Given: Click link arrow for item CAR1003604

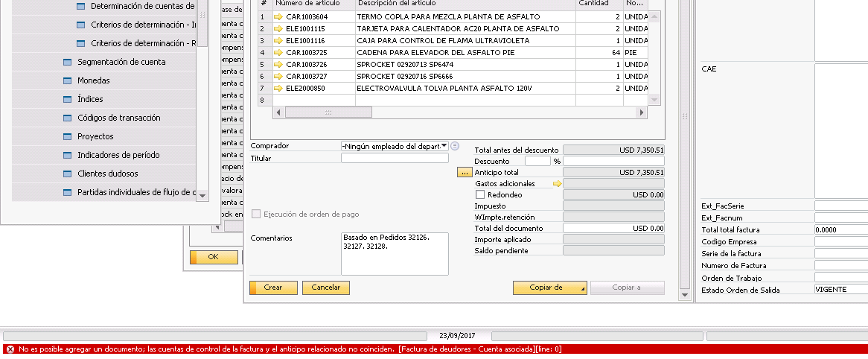Looking at the screenshot, I should tap(278, 16).
